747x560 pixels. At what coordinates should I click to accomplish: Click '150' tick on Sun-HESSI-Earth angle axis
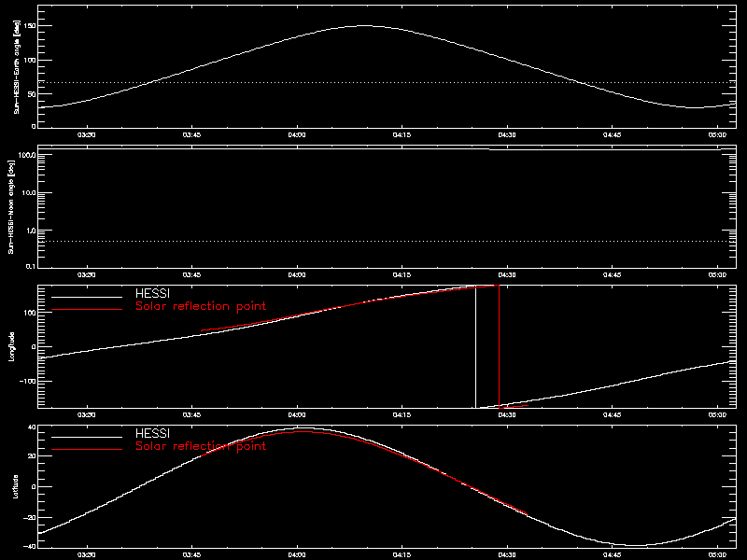[x=30, y=26]
